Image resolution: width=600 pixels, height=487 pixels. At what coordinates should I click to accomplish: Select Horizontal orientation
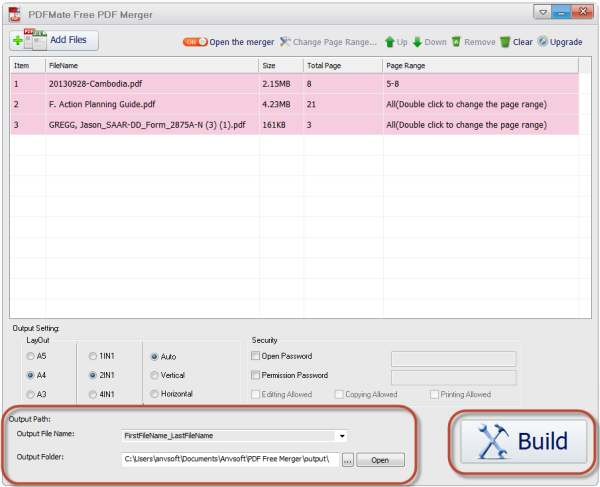click(154, 394)
